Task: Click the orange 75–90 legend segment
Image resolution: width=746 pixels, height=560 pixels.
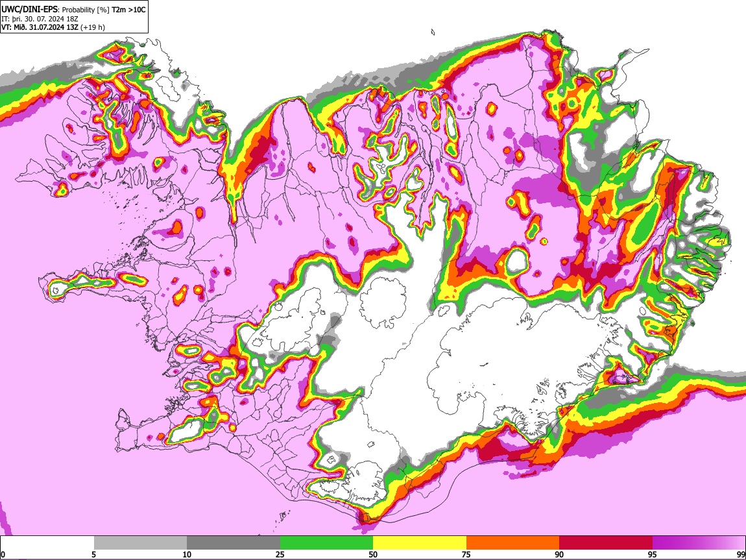Action: 513,543
